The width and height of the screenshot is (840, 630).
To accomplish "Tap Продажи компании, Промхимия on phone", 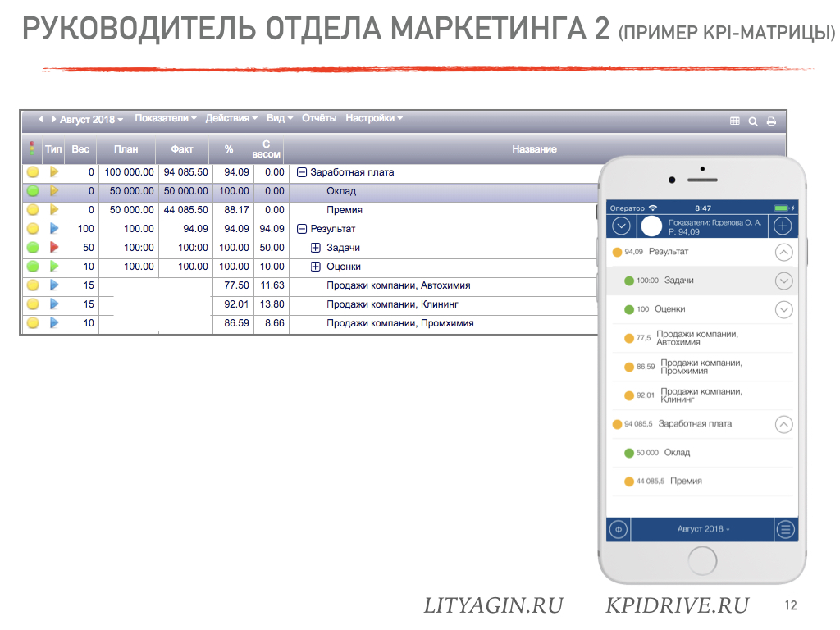I will pos(702,367).
